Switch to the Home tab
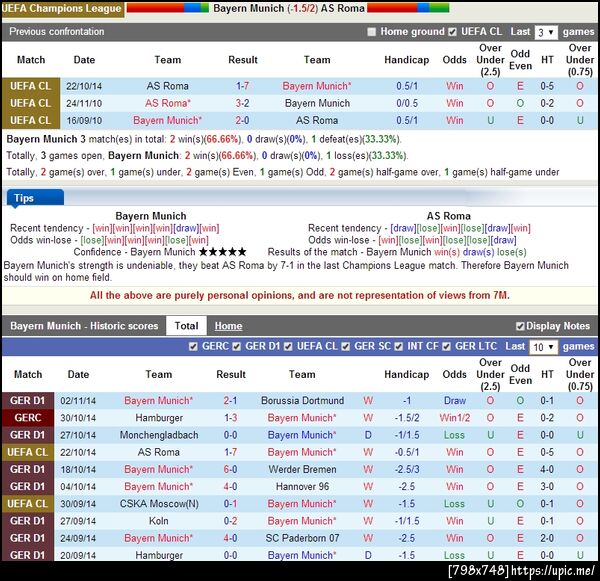 228,326
